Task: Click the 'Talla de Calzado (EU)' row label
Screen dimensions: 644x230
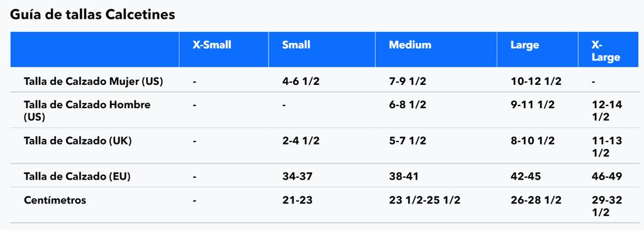Action: [77, 177]
